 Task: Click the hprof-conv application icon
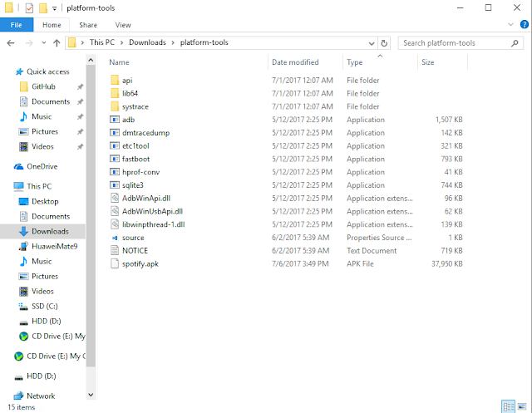(115, 172)
